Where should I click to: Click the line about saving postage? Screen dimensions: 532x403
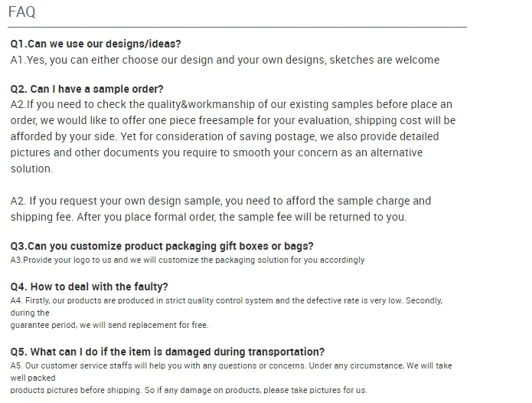(224, 136)
